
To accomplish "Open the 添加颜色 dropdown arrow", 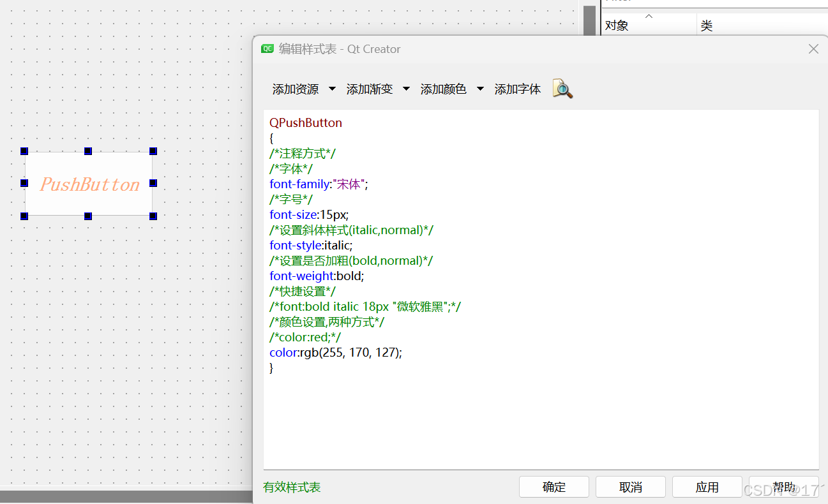I will (480, 89).
